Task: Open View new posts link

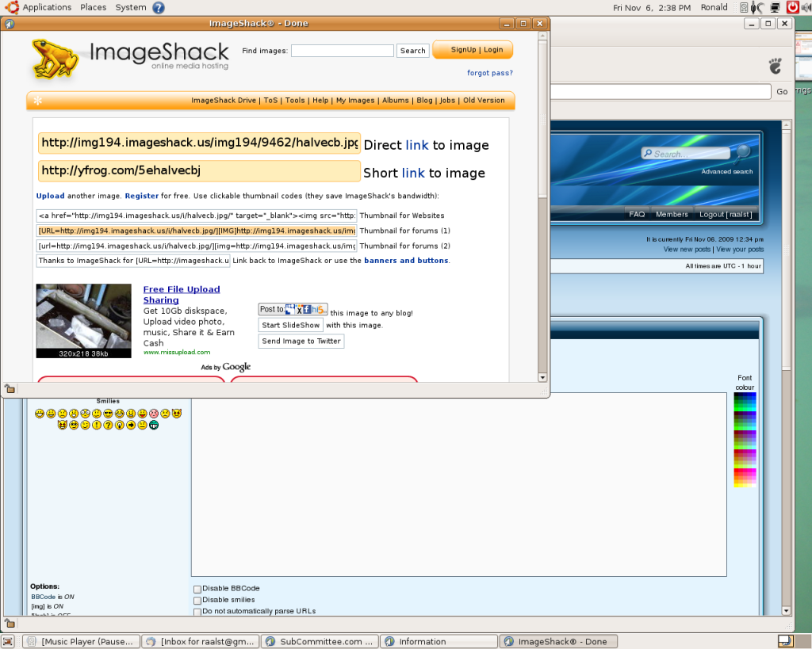Action: (688, 250)
